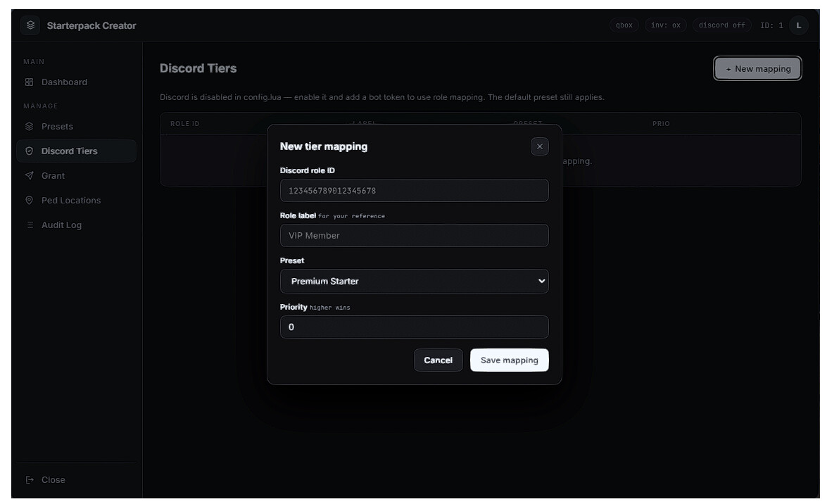Image resolution: width=827 pixels, height=504 pixels.
Task: Click the Discord is disabled notice text
Action: 382,97
